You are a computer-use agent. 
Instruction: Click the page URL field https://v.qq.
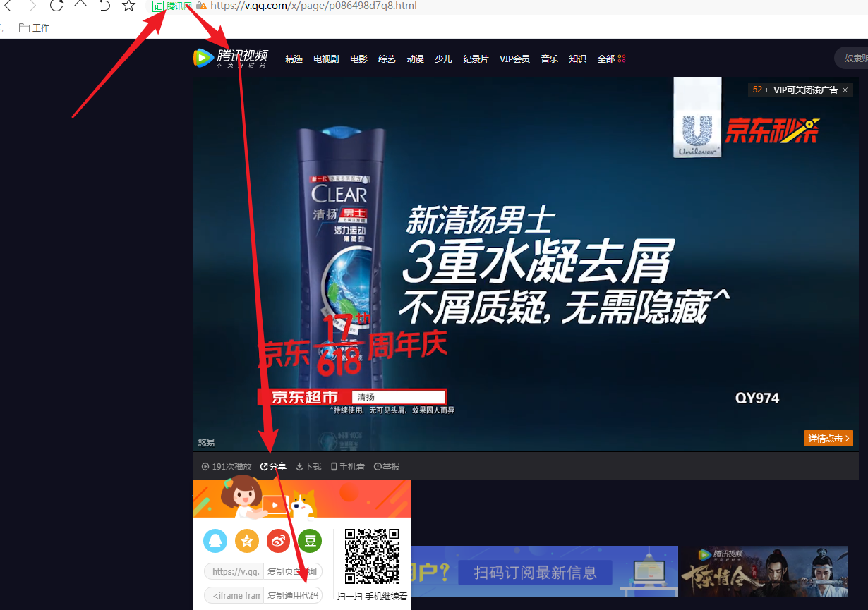coord(234,571)
